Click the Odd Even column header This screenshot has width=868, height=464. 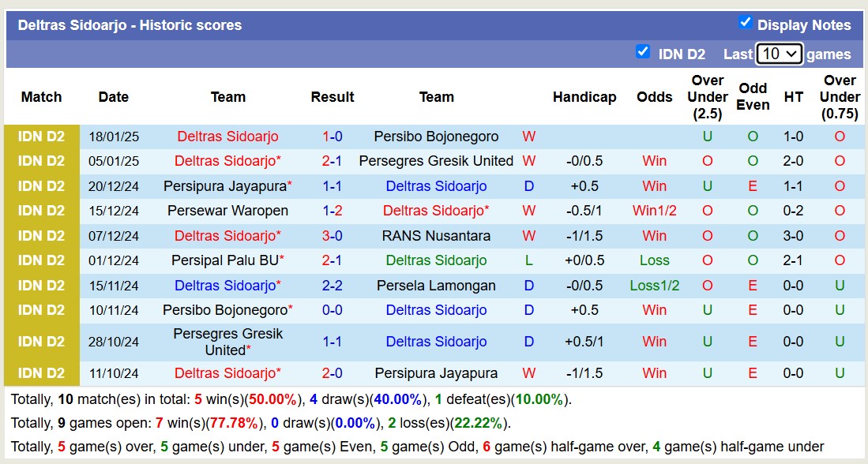coord(753,97)
